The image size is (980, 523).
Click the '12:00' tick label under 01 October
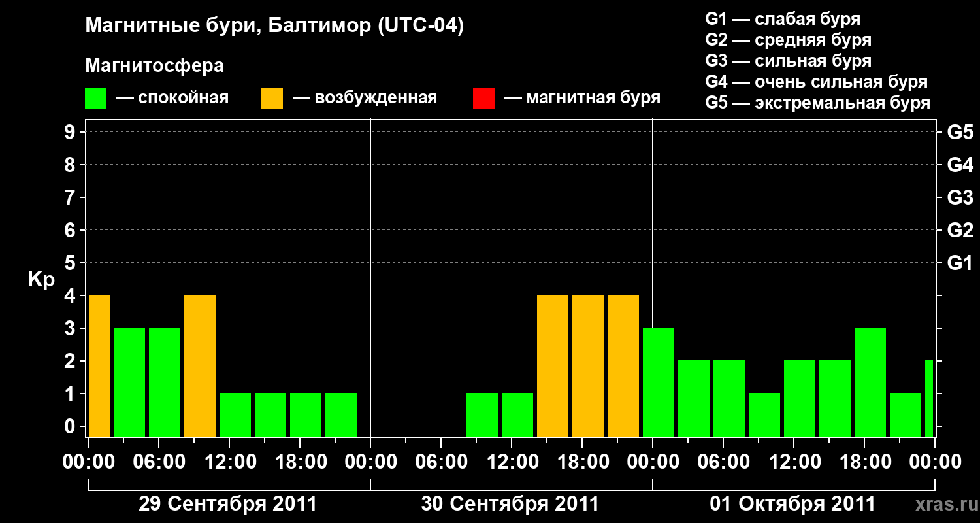794,462
